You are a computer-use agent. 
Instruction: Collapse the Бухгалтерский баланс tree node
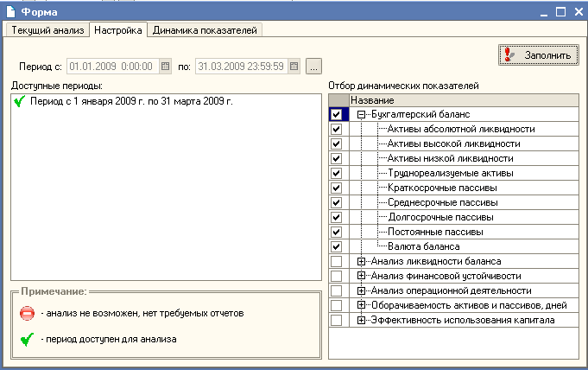point(361,115)
